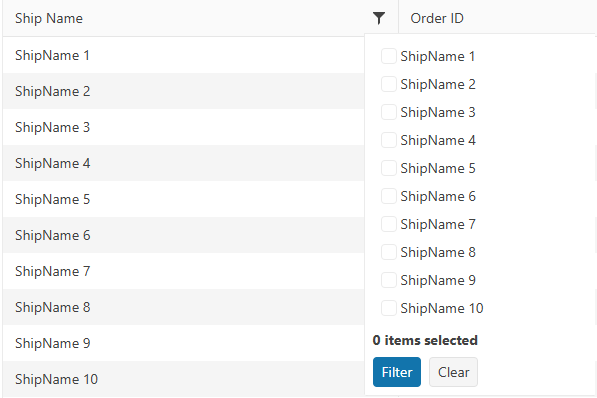Screen dimensions: 597x398
Task: Tick the ShipName 3 checkbox
Action: click(389, 112)
